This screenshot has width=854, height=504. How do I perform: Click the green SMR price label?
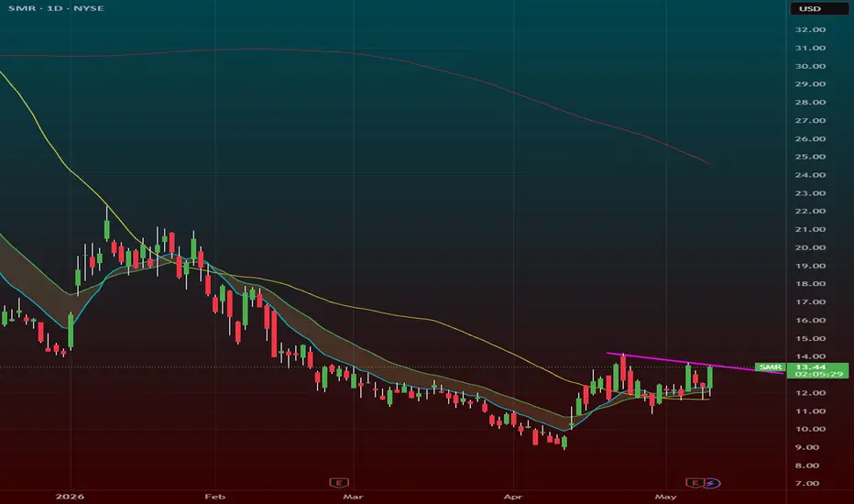point(770,367)
